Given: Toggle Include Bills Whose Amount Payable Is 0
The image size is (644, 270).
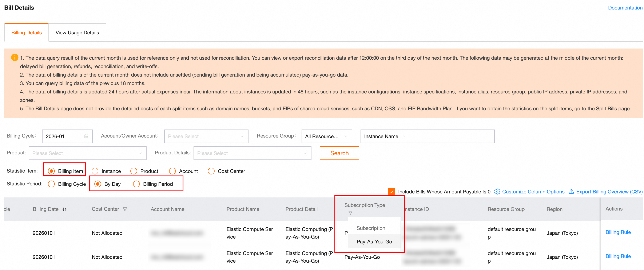Looking at the screenshot, I should [391, 192].
